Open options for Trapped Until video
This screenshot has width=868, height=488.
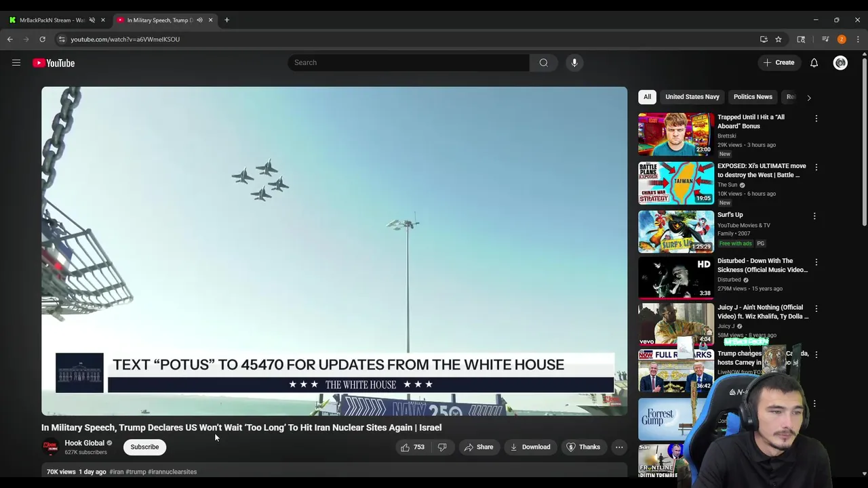[816, 119]
